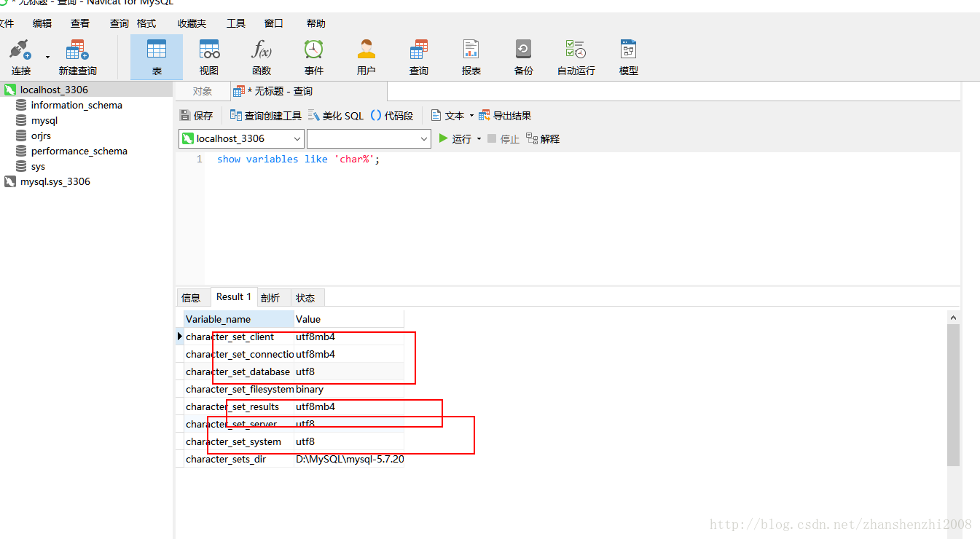
Task: Click the character_set_filesystem cell
Action: 239,389
